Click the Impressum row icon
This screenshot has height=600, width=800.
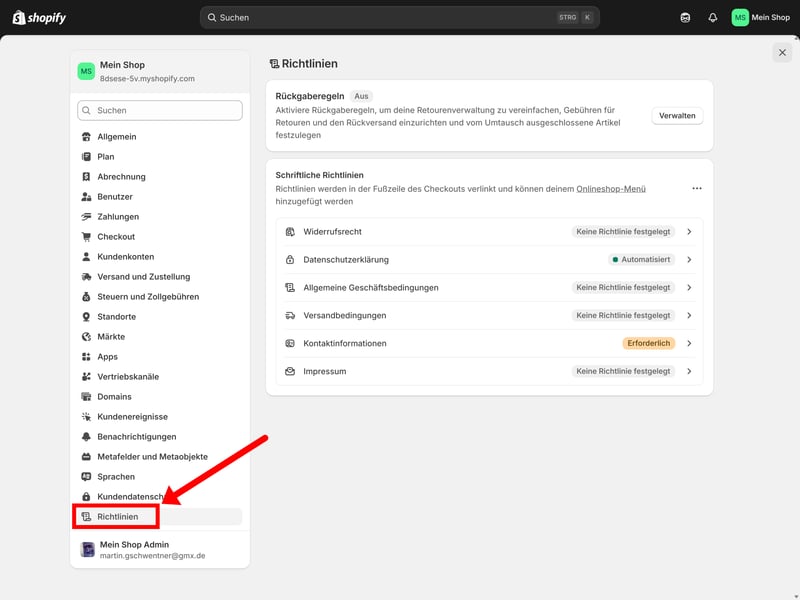(290, 371)
